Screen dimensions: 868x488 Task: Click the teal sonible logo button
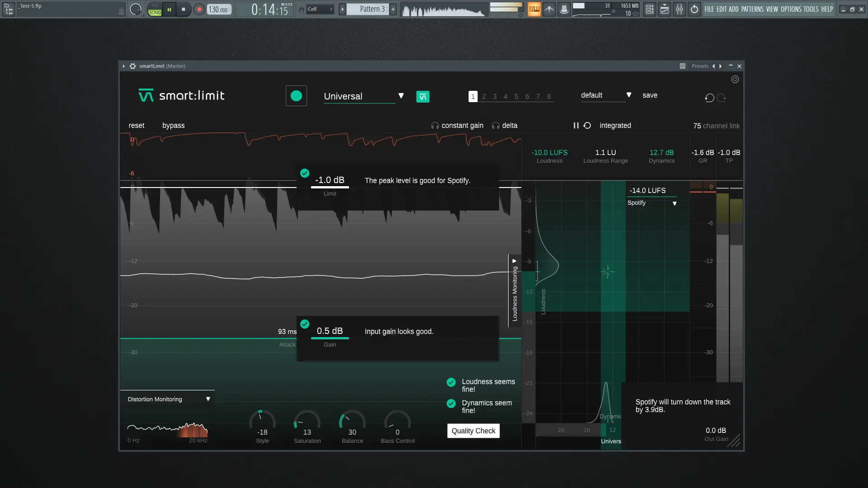click(423, 97)
